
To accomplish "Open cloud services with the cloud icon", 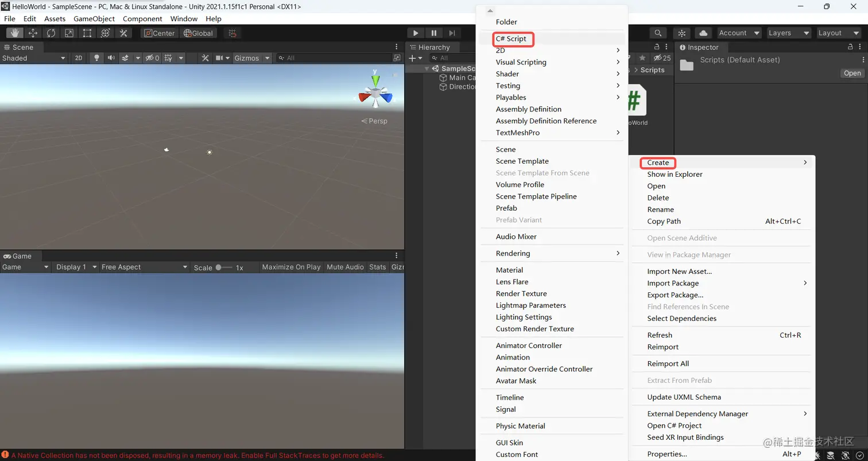I will click(703, 33).
